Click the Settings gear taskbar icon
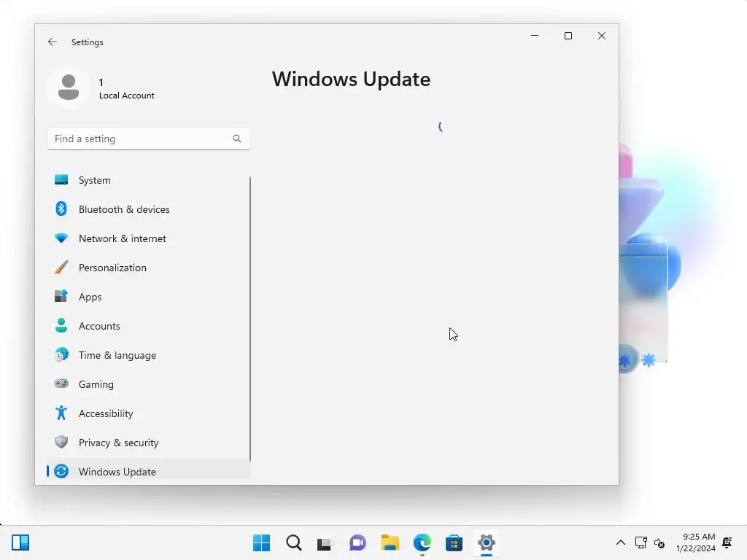The width and height of the screenshot is (747, 560). point(487,542)
